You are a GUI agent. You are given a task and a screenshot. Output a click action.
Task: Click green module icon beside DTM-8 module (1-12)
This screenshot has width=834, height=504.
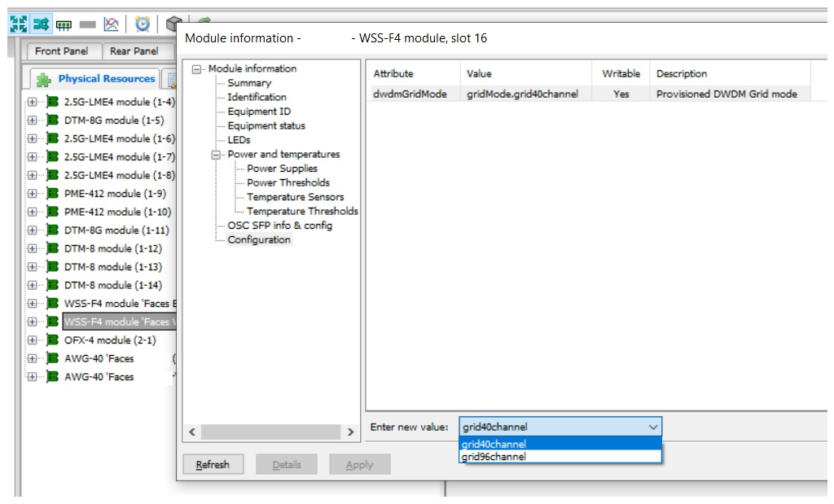pyautogui.click(x=52, y=248)
